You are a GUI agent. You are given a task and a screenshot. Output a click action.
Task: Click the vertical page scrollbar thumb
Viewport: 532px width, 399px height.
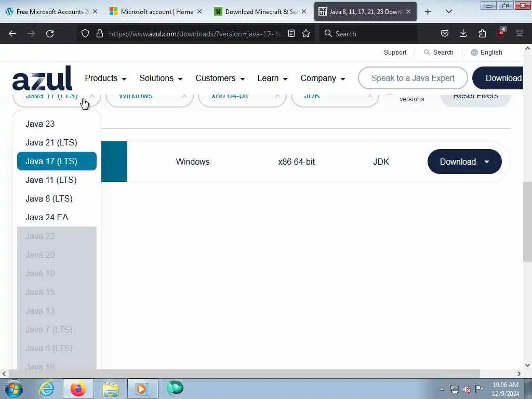[527, 222]
